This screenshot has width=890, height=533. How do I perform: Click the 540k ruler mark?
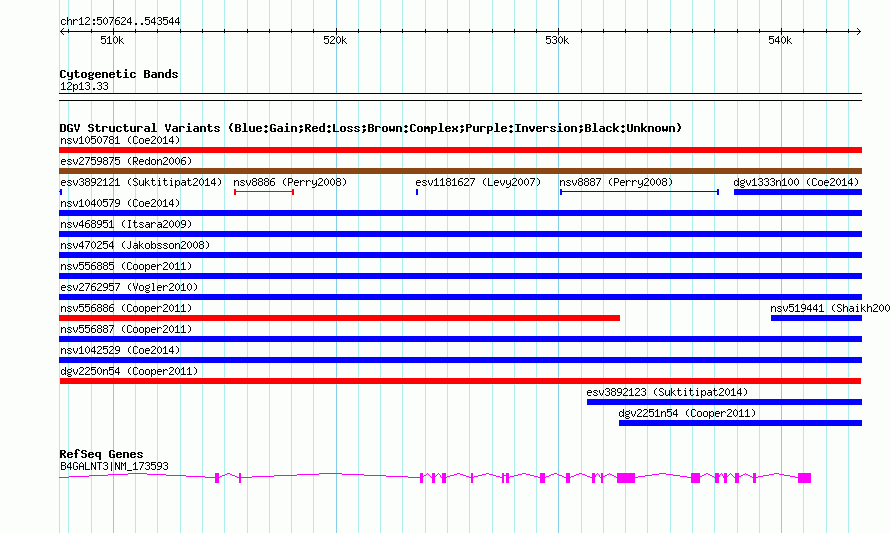780,40
